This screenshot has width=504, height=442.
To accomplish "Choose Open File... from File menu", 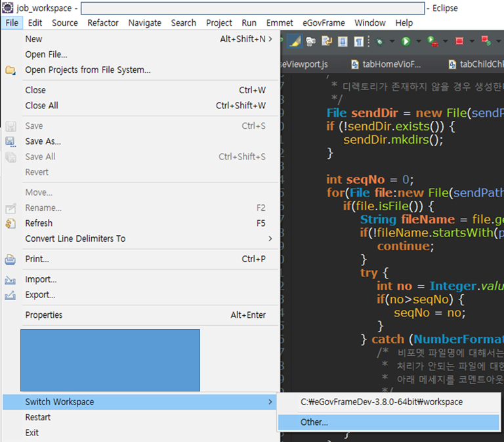I will [x=140, y=55].
